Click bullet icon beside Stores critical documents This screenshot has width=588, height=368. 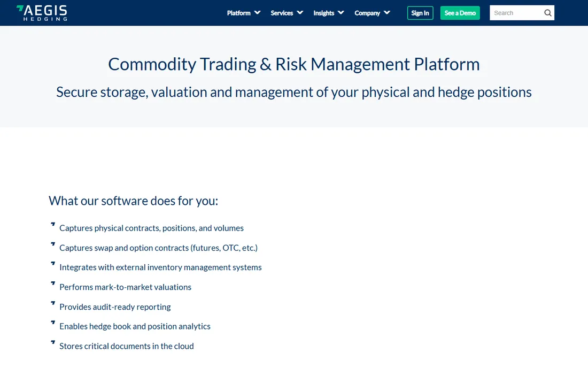[53, 342]
